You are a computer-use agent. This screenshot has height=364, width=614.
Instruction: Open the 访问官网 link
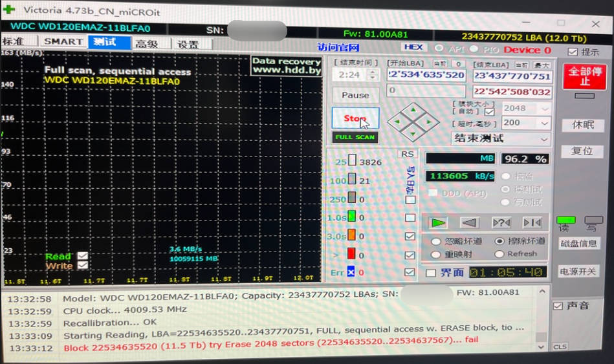tap(338, 48)
